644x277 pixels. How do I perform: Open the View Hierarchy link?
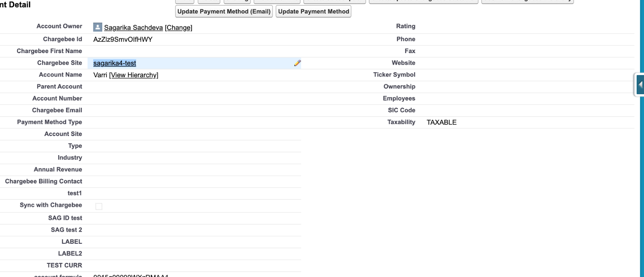point(134,75)
